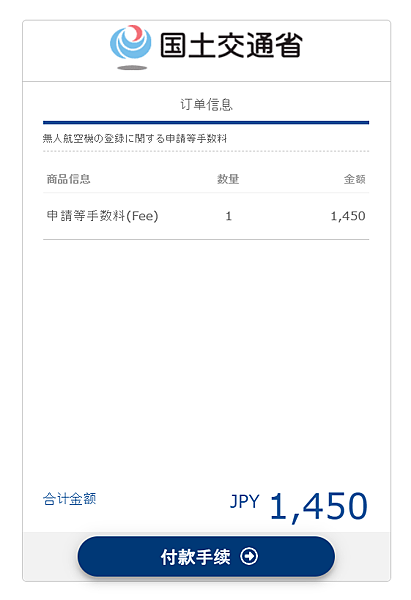The image size is (411, 600).
Task: Click the 国土交通省 title text
Action: 231,45
